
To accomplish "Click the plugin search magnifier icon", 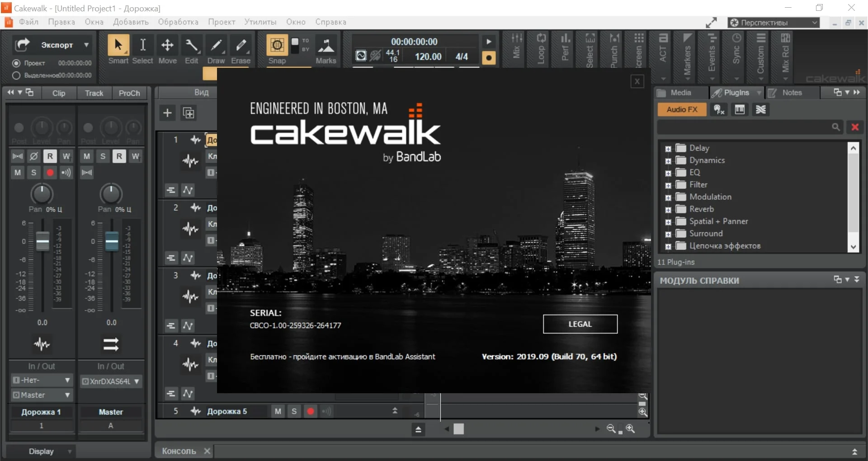I will [x=836, y=127].
